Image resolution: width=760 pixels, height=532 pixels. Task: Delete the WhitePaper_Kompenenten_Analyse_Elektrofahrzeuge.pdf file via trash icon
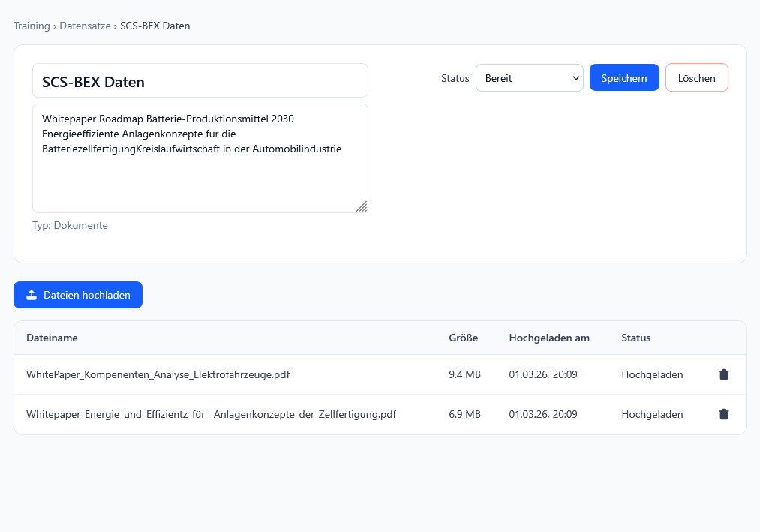click(x=723, y=374)
